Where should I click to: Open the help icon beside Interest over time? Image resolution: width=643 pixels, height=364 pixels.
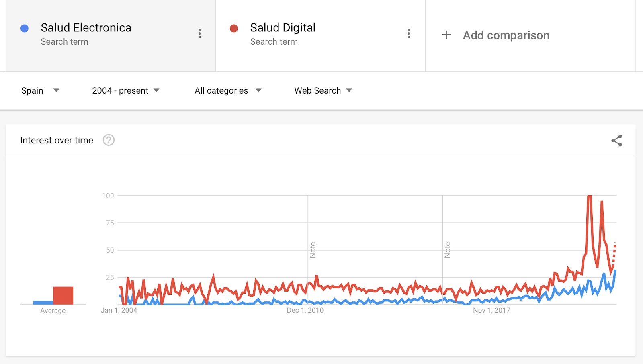[x=109, y=140]
